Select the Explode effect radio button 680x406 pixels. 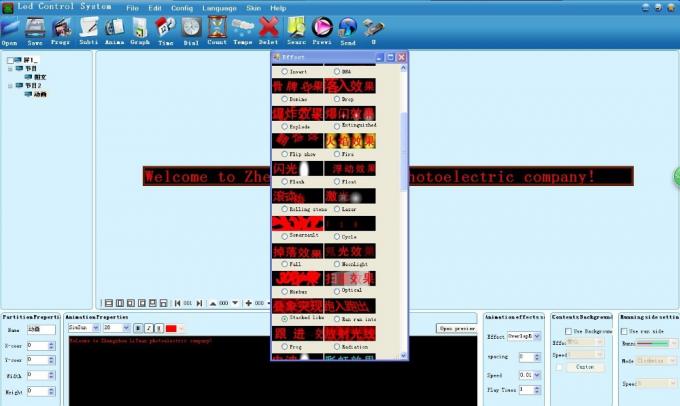(285, 126)
